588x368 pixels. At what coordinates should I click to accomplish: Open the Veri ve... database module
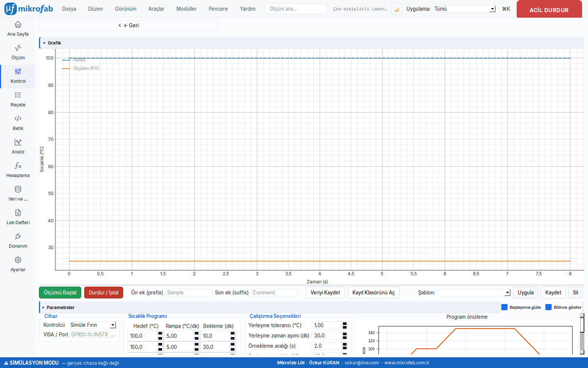[x=18, y=194]
